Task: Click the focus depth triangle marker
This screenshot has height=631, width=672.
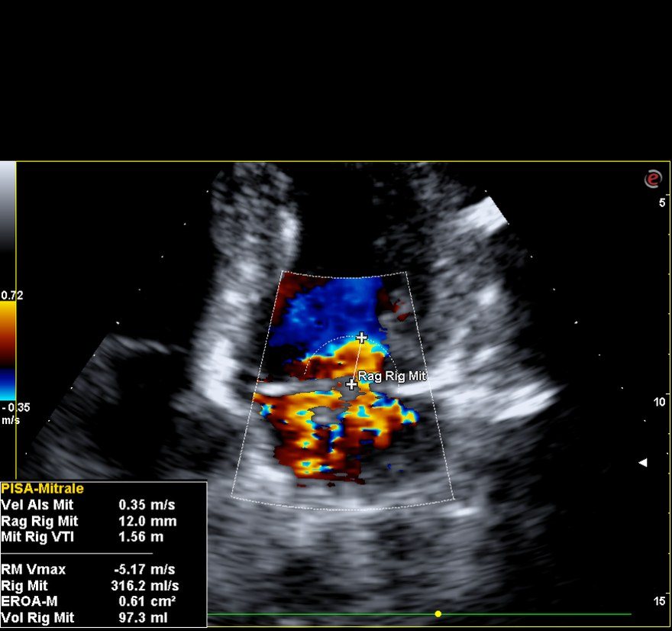Action: (x=642, y=462)
